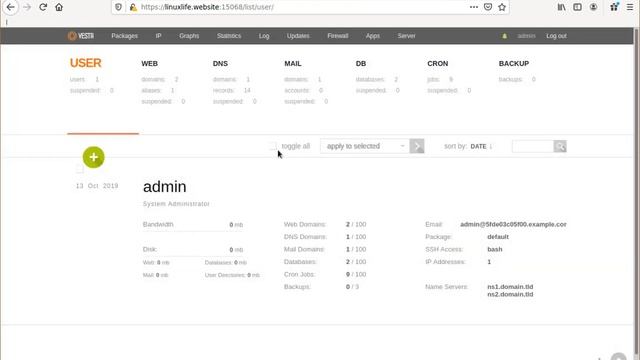Add a new user with green plus
The width and height of the screenshot is (640, 360).
(93, 157)
